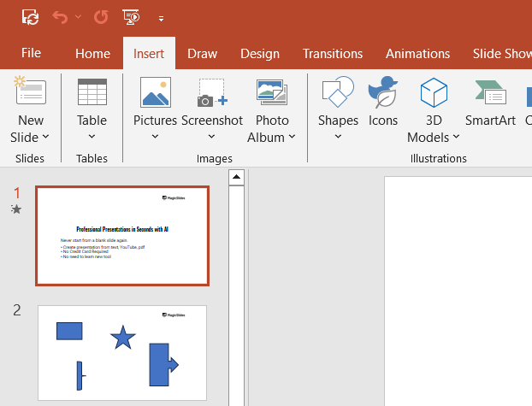Open Customize Quick Access Toolbar dropdown

(161, 19)
